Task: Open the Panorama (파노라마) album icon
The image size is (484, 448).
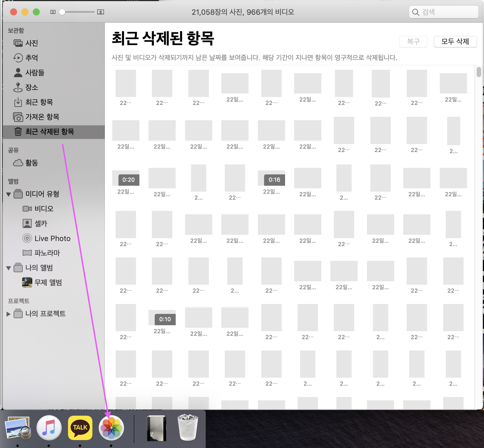Action: (27, 253)
